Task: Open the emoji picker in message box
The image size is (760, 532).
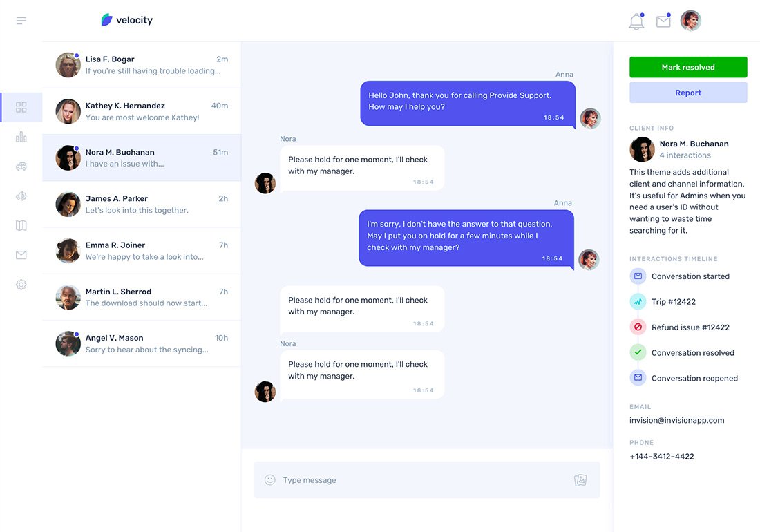Action: pyautogui.click(x=270, y=480)
